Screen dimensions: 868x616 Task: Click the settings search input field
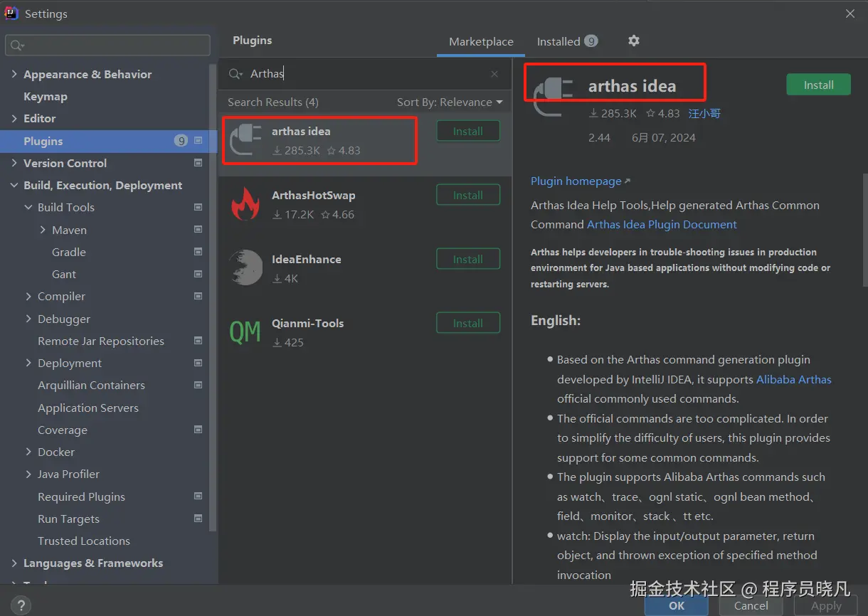click(108, 46)
